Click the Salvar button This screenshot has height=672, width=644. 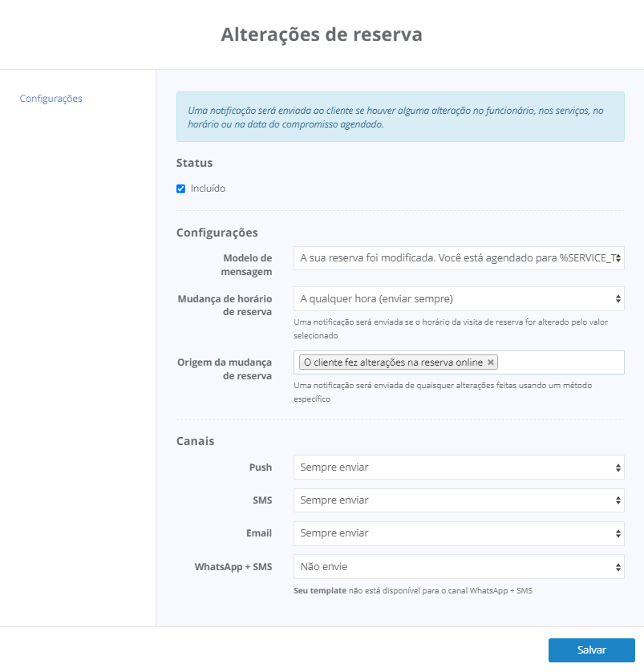[591, 650]
